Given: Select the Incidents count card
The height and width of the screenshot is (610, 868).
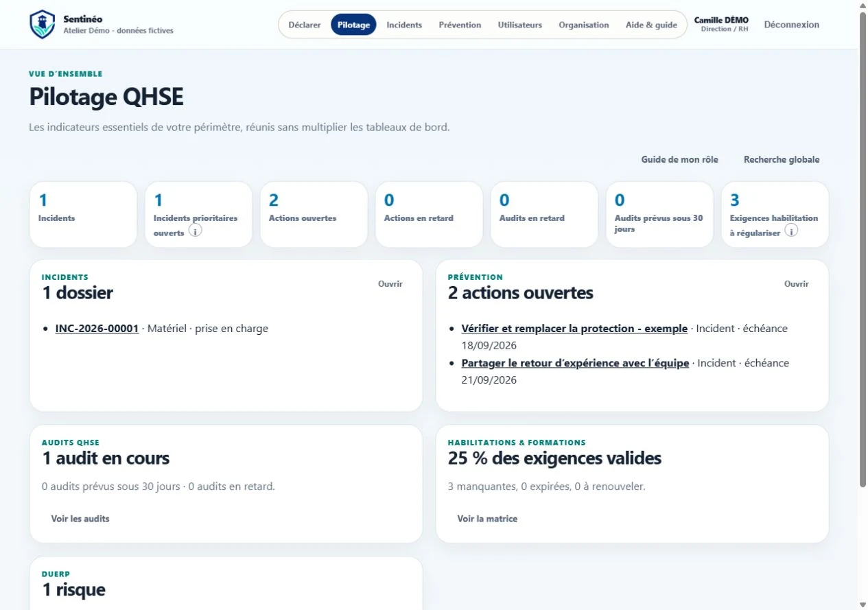Looking at the screenshot, I should click(83, 215).
